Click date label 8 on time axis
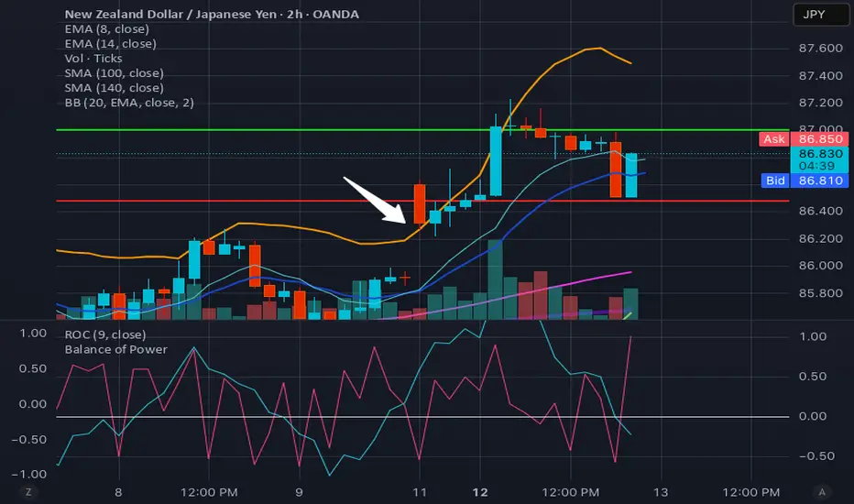This screenshot has width=854, height=504. point(118,493)
